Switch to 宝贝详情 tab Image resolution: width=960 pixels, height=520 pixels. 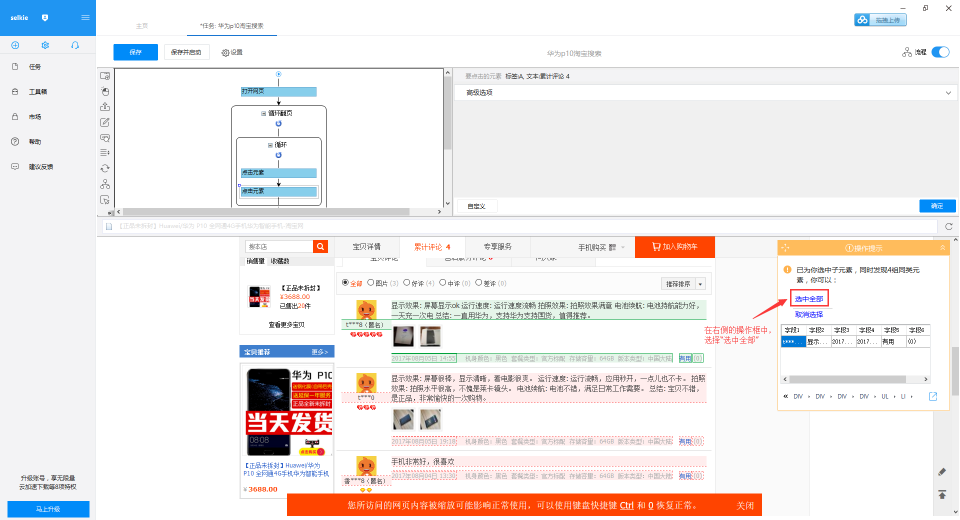coord(367,247)
